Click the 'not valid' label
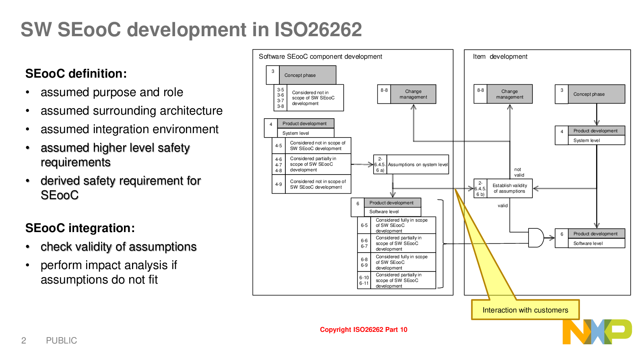This screenshot has height=362, width=644. click(519, 172)
